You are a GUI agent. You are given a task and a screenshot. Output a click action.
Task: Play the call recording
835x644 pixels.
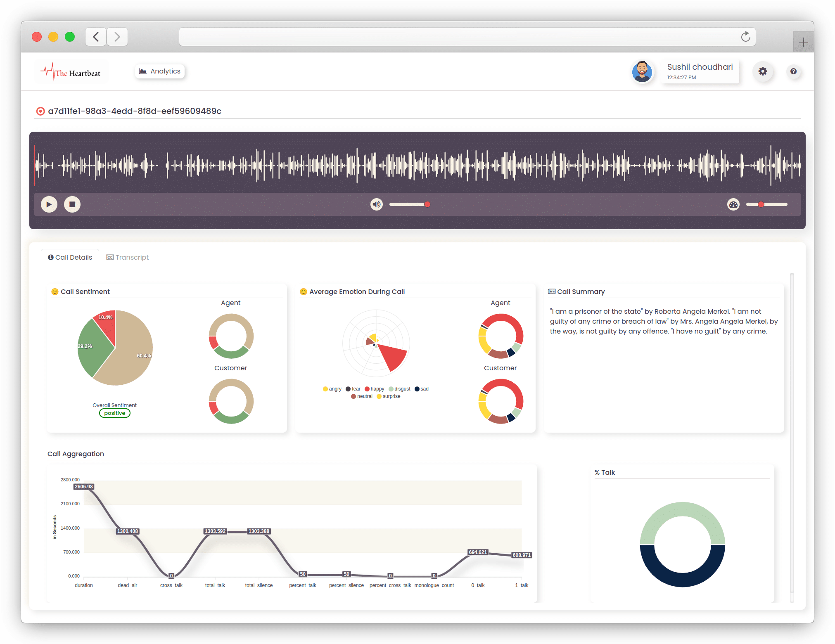tap(49, 204)
